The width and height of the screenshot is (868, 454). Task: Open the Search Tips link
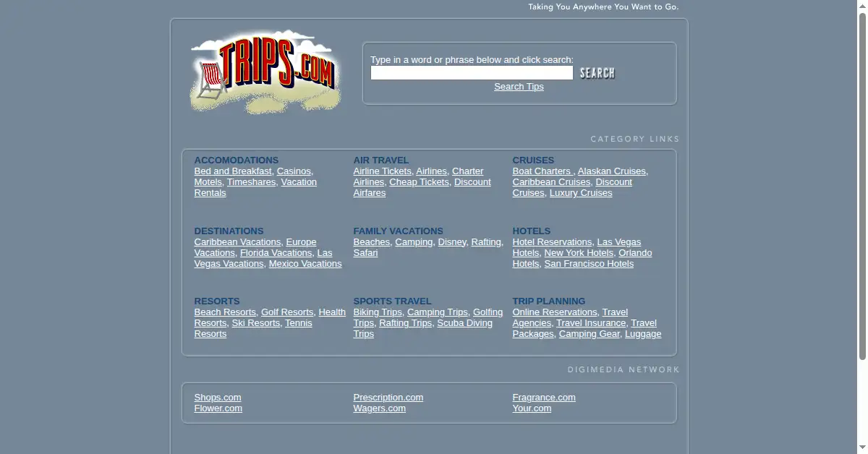[x=519, y=87]
